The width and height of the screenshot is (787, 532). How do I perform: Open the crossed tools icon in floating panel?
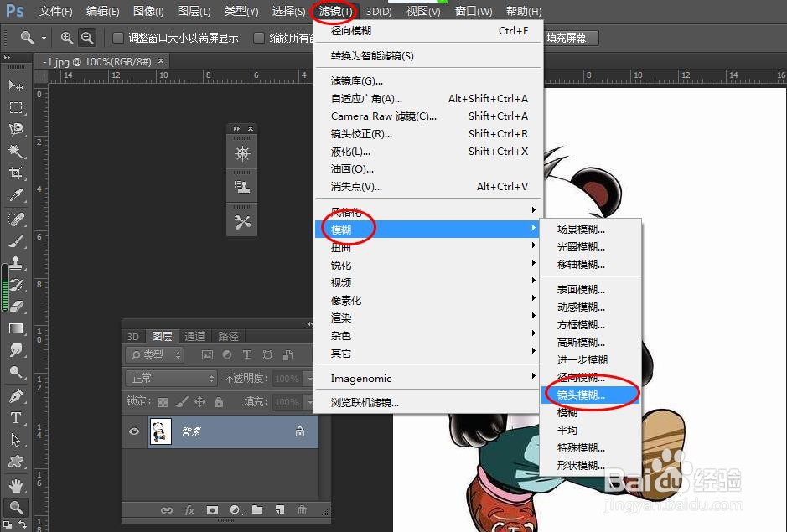point(242,221)
